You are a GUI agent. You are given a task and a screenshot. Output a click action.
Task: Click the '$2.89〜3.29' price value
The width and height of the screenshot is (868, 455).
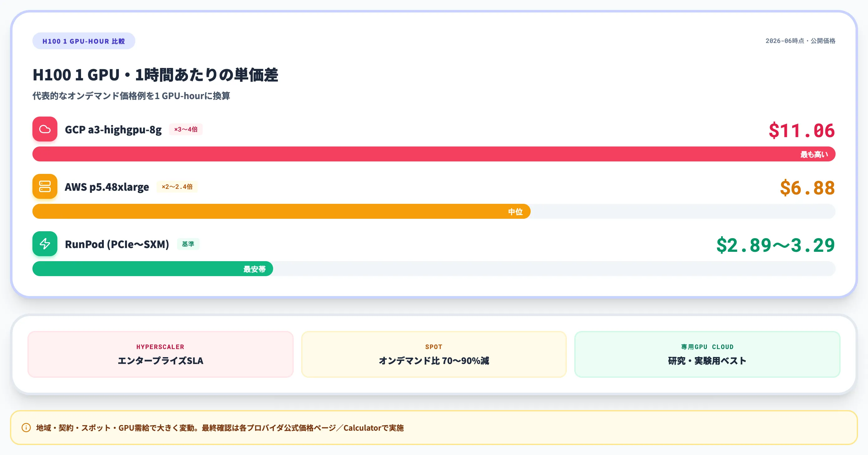[x=776, y=245]
